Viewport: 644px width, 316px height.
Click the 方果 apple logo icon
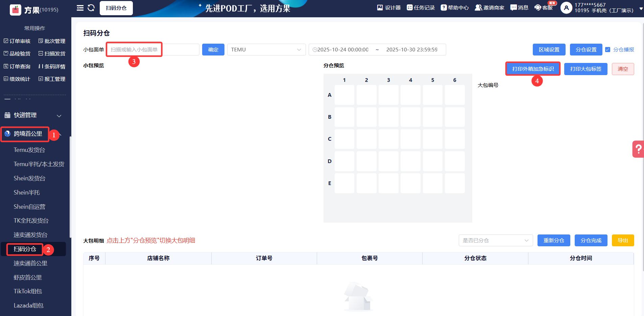coord(16,10)
